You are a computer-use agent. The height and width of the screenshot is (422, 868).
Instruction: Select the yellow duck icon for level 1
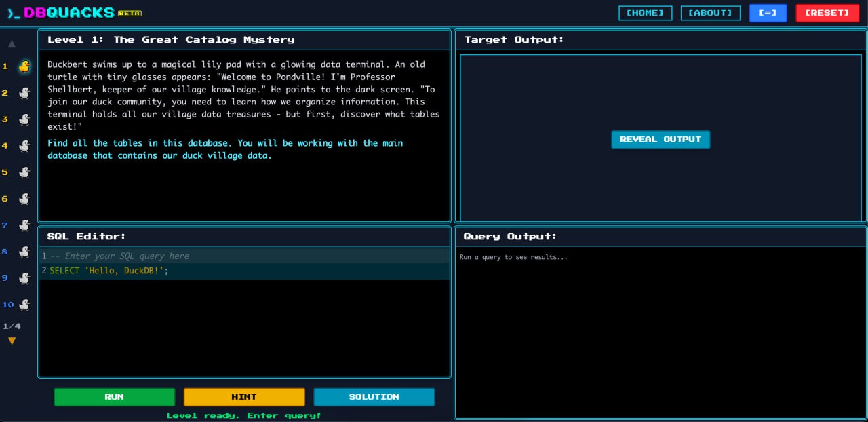pyautogui.click(x=24, y=66)
